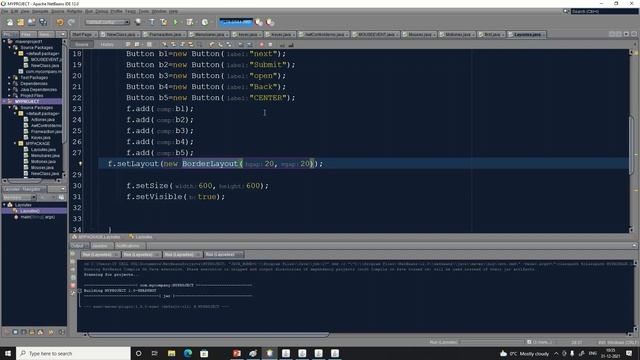Select the MYPROJECT project in the tree
Screen dimensions: 640x360
[x=27, y=101]
